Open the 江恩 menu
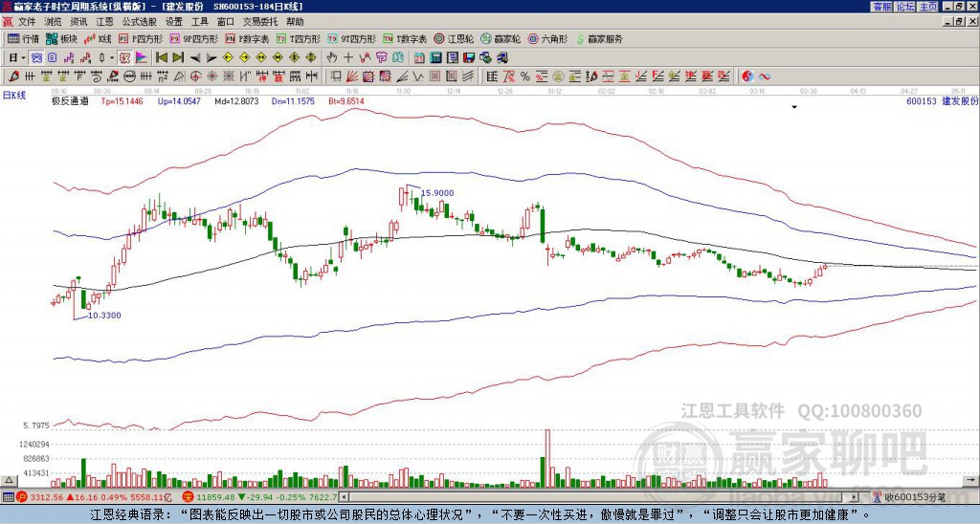This screenshot has height=524, width=980. (104, 22)
